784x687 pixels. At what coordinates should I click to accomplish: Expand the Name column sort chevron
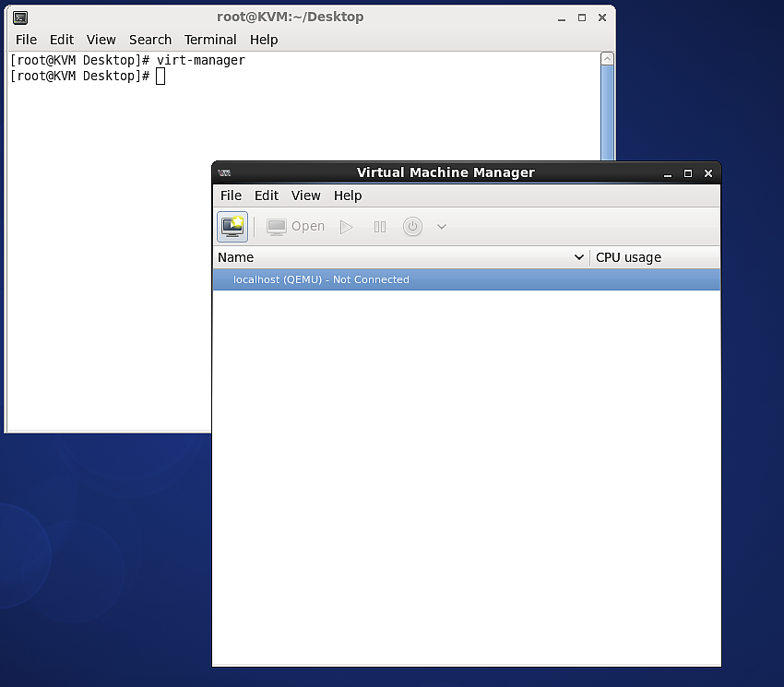point(579,257)
